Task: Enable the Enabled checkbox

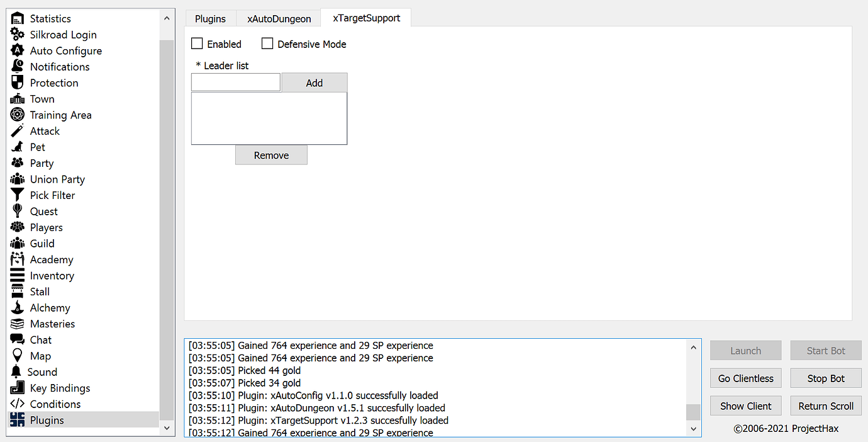Action: click(x=197, y=43)
